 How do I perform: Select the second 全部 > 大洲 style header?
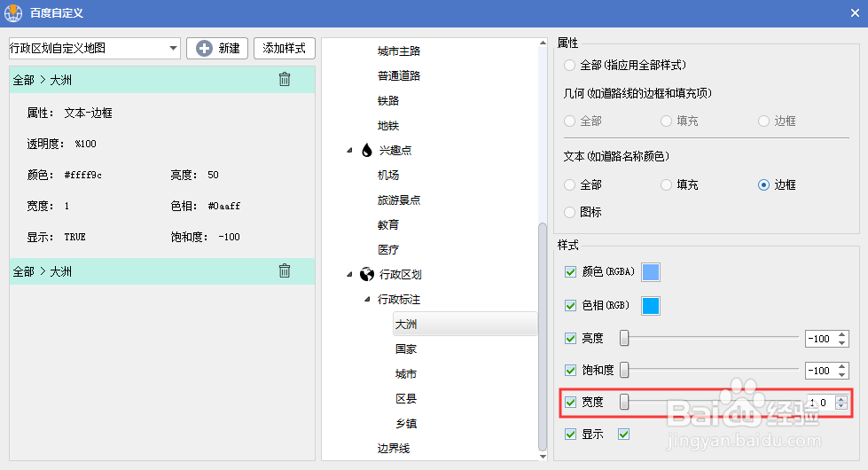coord(162,271)
